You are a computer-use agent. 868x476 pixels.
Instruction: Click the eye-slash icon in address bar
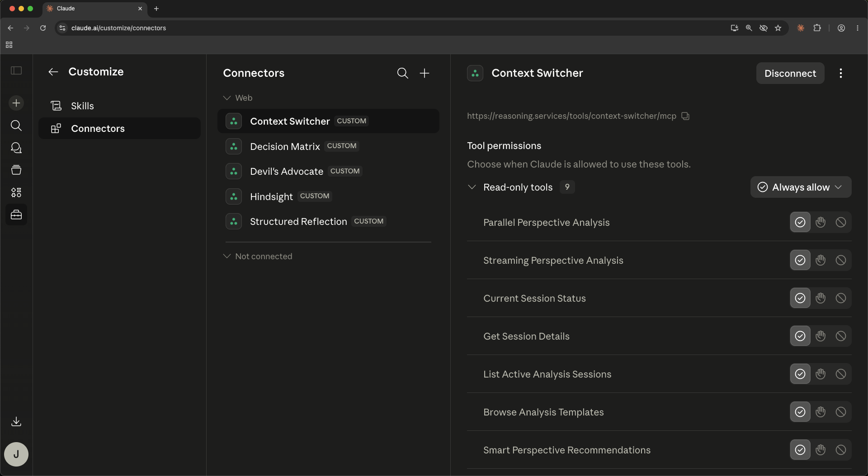pyautogui.click(x=764, y=28)
